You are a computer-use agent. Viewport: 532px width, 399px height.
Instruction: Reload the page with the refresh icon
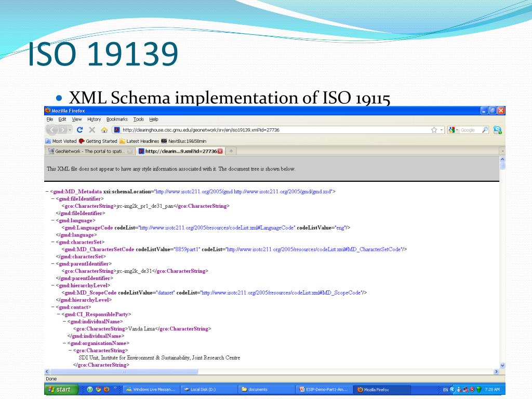coord(79,130)
